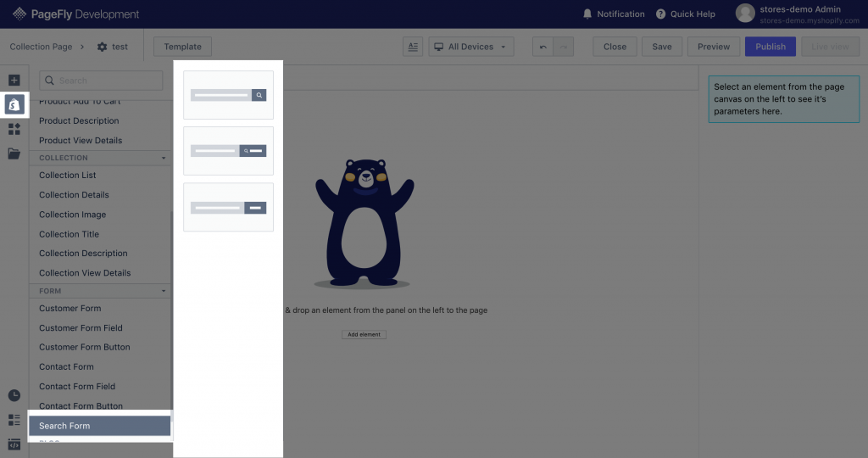Choose search form with icon and text button
This screenshot has height=458, width=868.
228,151
